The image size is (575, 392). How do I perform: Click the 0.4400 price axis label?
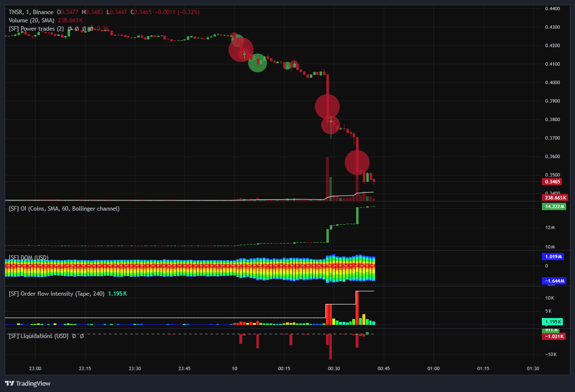point(552,8)
